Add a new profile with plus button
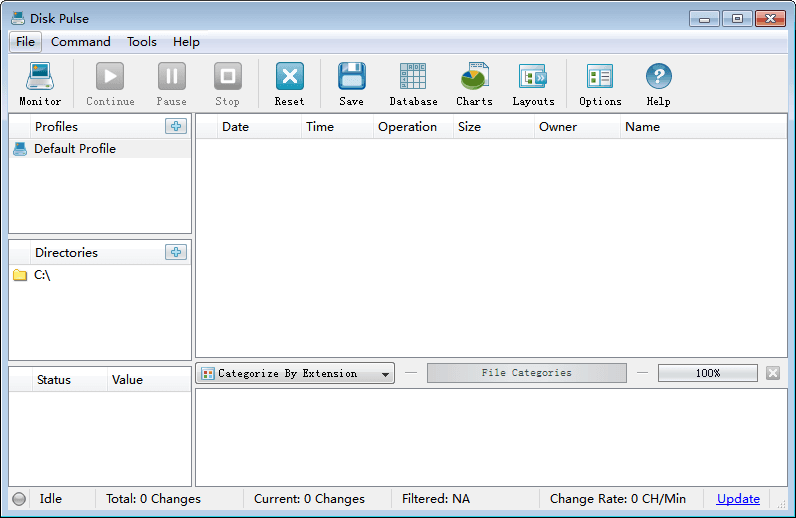The image size is (796, 518). click(x=176, y=126)
